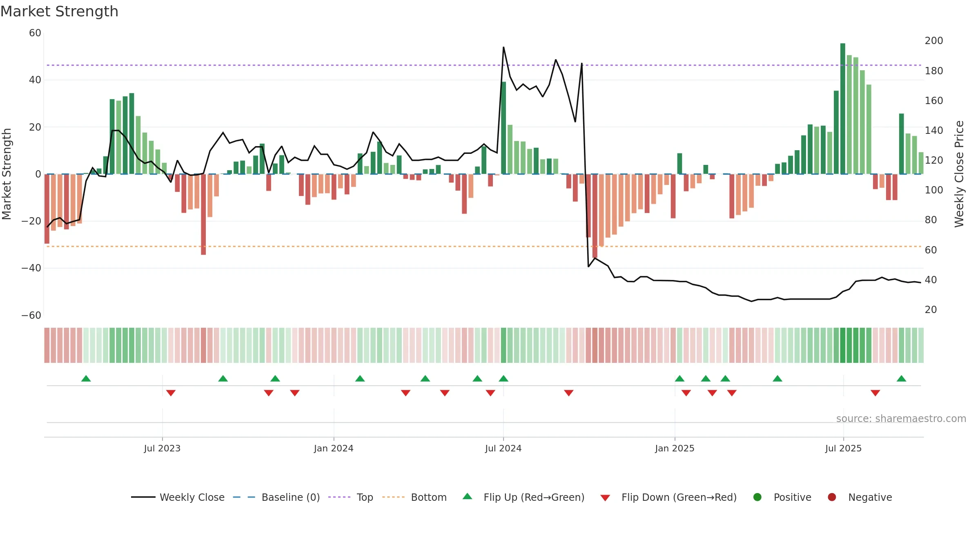Toggle the Weekly Close legend entry
Image resolution: width=980 pixels, height=551 pixels.
coord(178,497)
